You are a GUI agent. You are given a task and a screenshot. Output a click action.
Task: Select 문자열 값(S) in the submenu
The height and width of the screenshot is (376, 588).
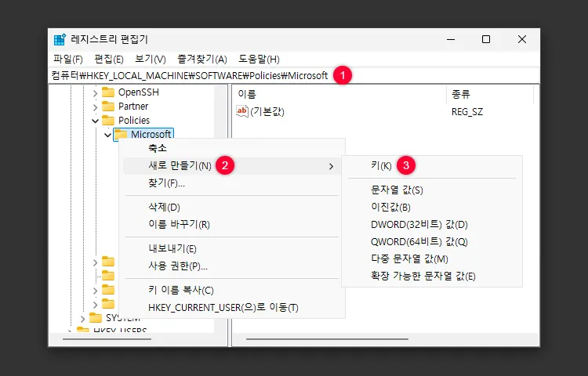(x=432, y=190)
